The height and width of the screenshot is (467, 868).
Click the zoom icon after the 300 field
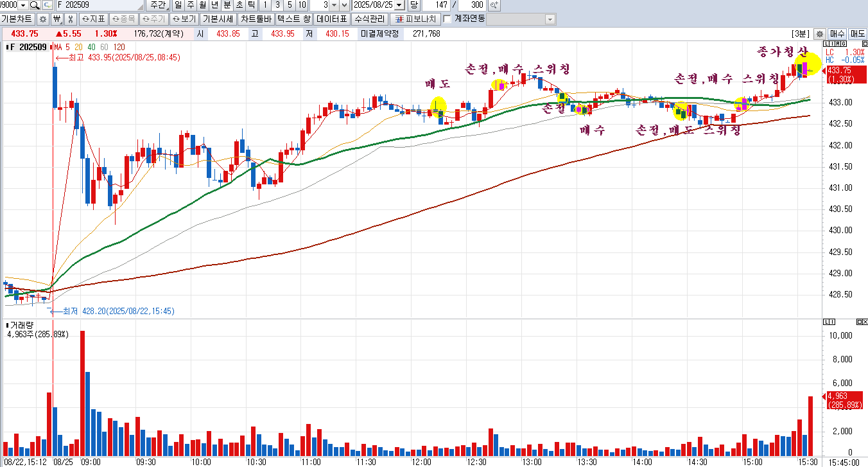click(x=494, y=5)
